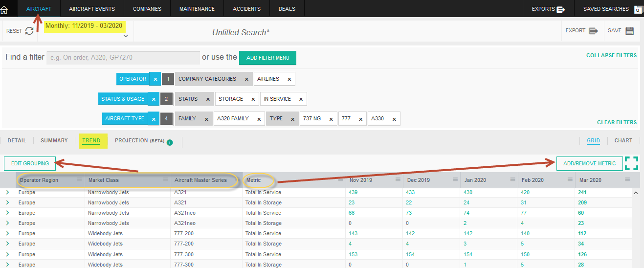Image resolution: width=644 pixels, height=268 pixels.
Task: Remove the FAMILY filter label
Action: 206,119
